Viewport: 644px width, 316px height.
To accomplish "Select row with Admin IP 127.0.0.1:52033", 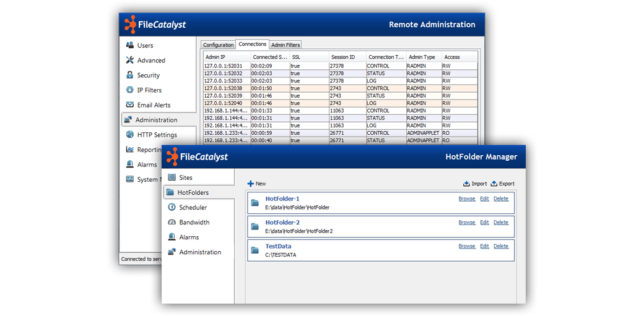I will (341, 81).
